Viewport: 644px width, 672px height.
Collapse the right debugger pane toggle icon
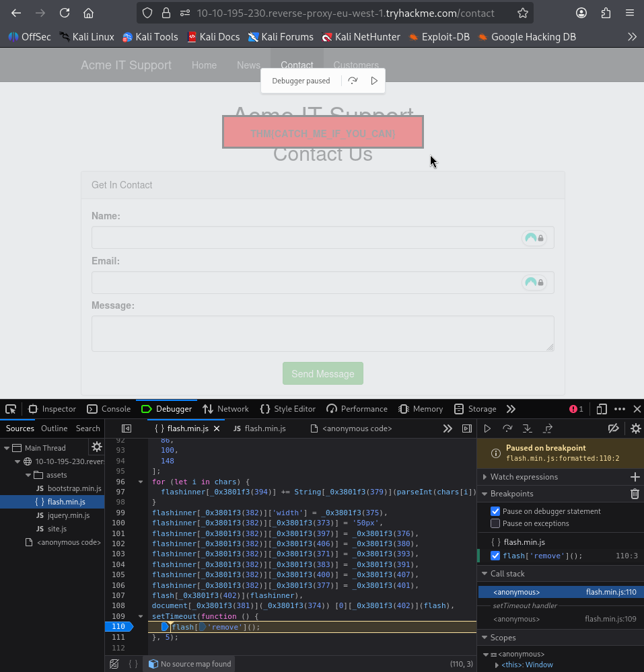pos(467,428)
